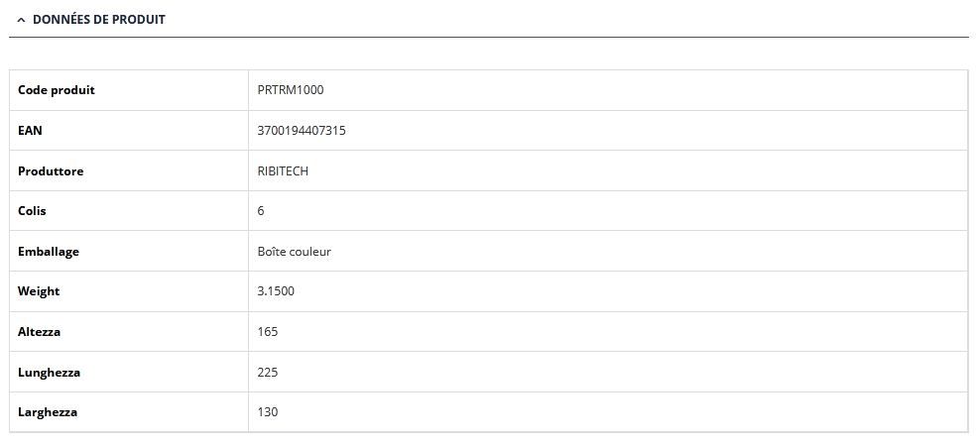This screenshot has width=980, height=445.
Task: Select the PRTRM1000 product code value
Action: click(291, 90)
